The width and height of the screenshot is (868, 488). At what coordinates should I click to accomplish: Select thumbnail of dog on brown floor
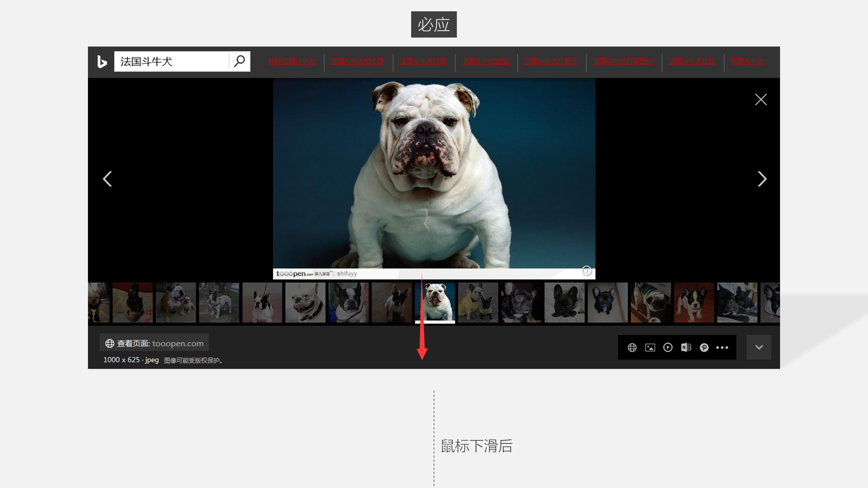click(391, 302)
